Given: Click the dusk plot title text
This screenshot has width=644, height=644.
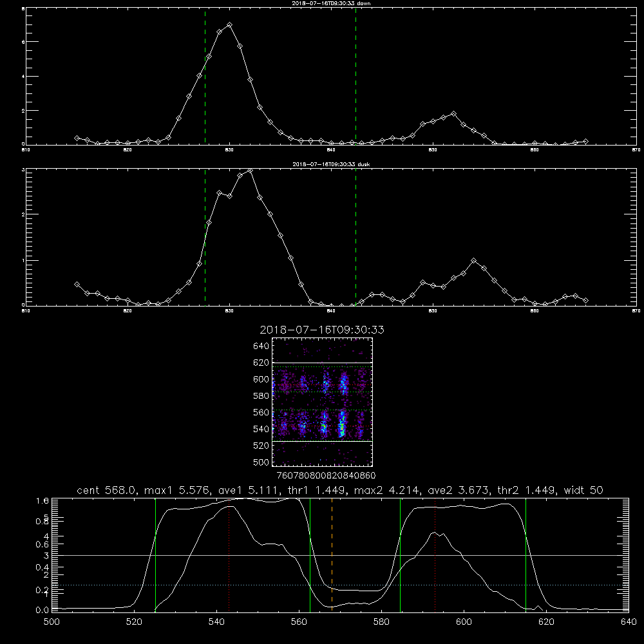Looking at the screenshot, I should point(331,164).
